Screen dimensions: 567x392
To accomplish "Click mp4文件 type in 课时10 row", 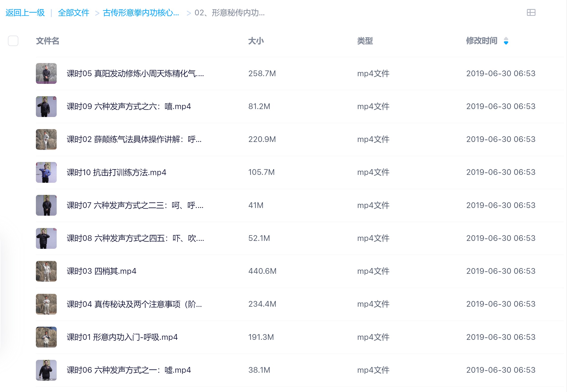I will tap(373, 172).
